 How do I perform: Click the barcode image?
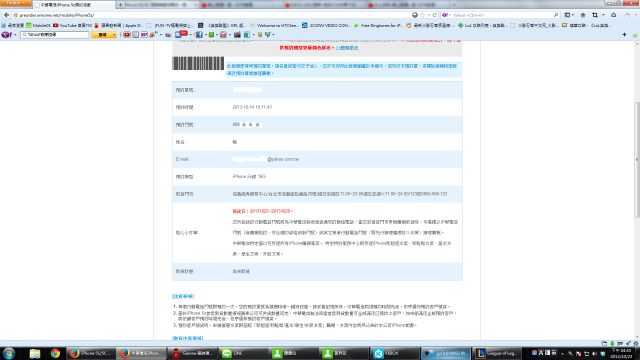(x=198, y=63)
